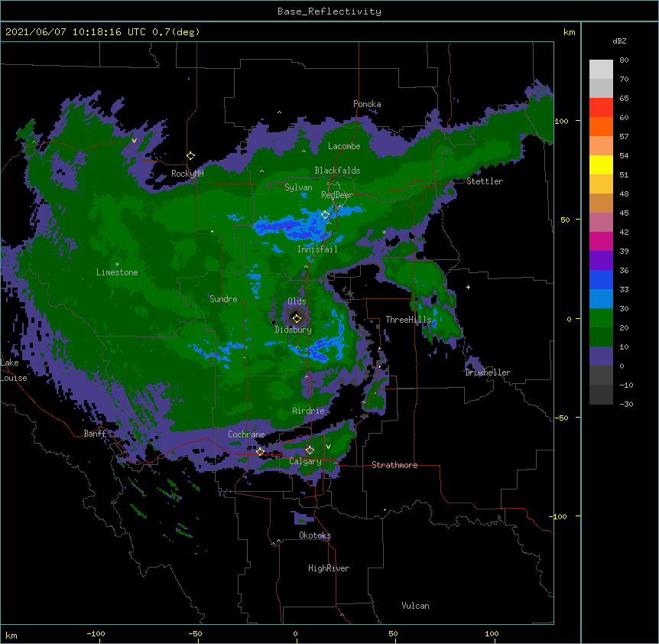
Task: Click the yellow diamond marker at Calgary
Action: (x=310, y=450)
